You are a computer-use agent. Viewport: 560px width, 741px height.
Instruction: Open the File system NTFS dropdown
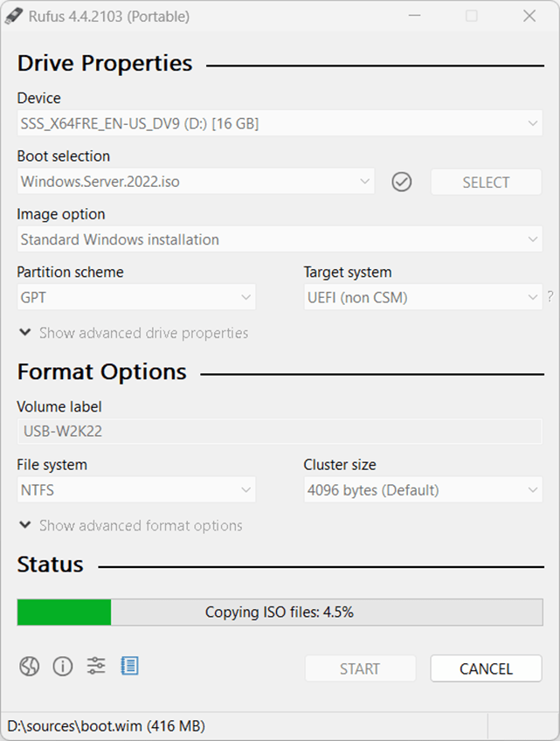pos(136,490)
